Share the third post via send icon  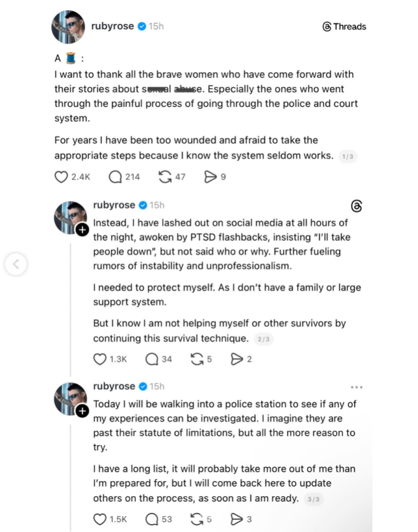pyautogui.click(x=237, y=519)
